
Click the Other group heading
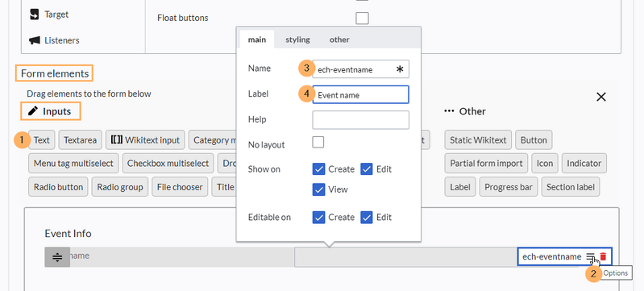pos(465,111)
